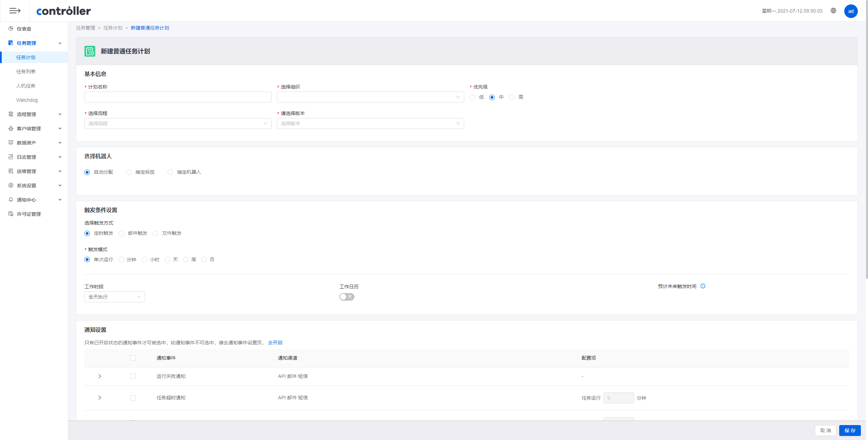The width and height of the screenshot is (868, 440).
Task: Click the 客户端管理 robot icon
Action: click(x=11, y=128)
